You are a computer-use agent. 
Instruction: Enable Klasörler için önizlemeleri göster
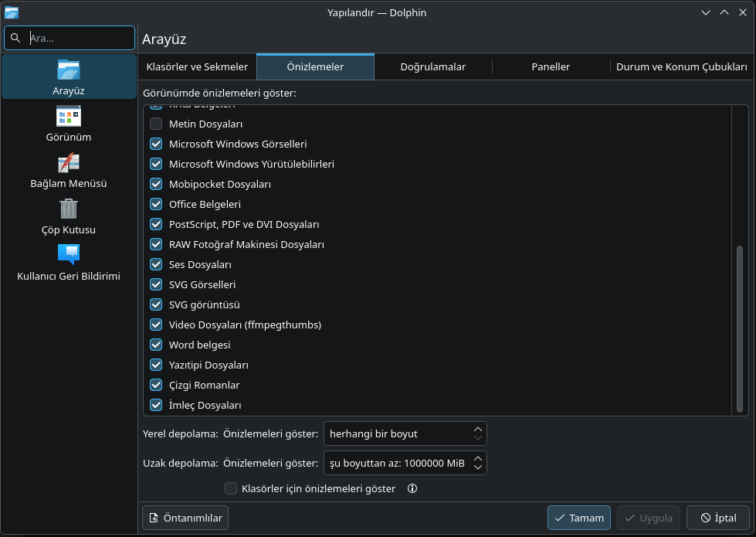(x=231, y=488)
